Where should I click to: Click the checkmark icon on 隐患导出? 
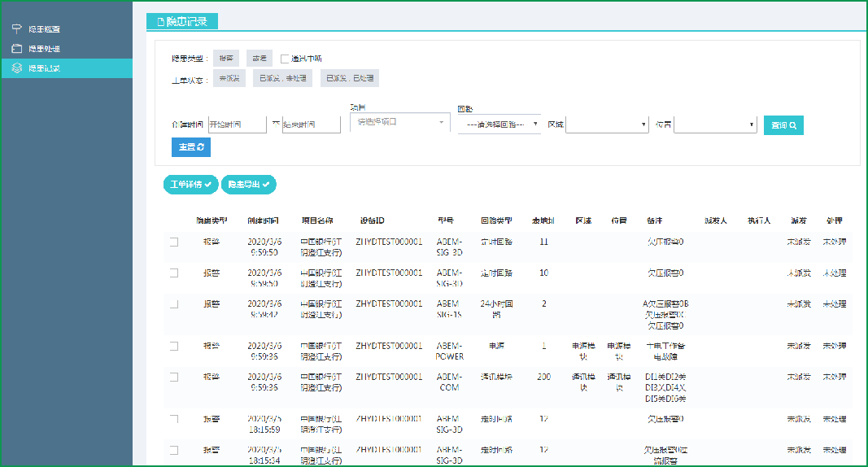click(266, 185)
